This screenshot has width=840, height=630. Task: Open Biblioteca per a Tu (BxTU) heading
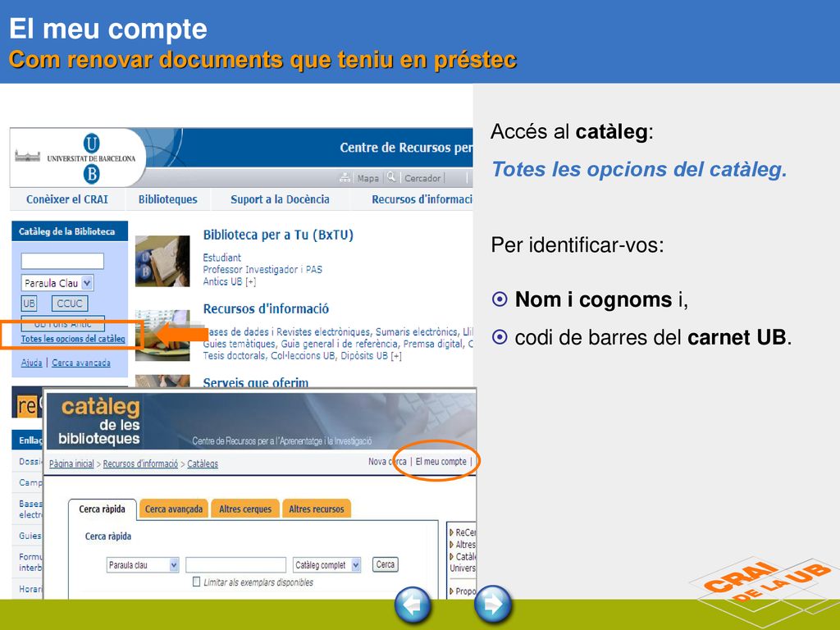[x=278, y=235]
